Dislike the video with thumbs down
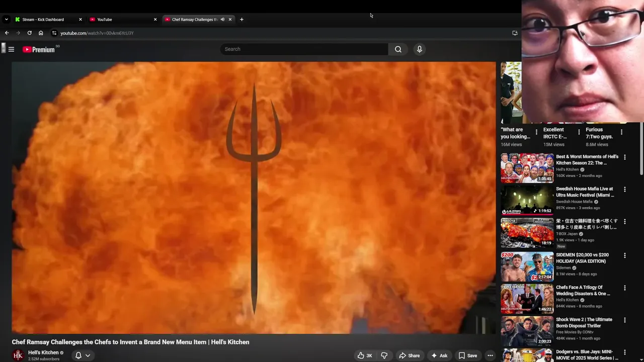The height and width of the screenshot is (362, 644). [384, 355]
